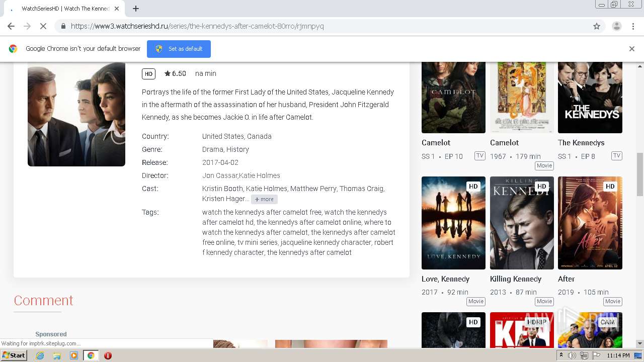View site security lock icon info
The image size is (644, 362).
[63, 26]
